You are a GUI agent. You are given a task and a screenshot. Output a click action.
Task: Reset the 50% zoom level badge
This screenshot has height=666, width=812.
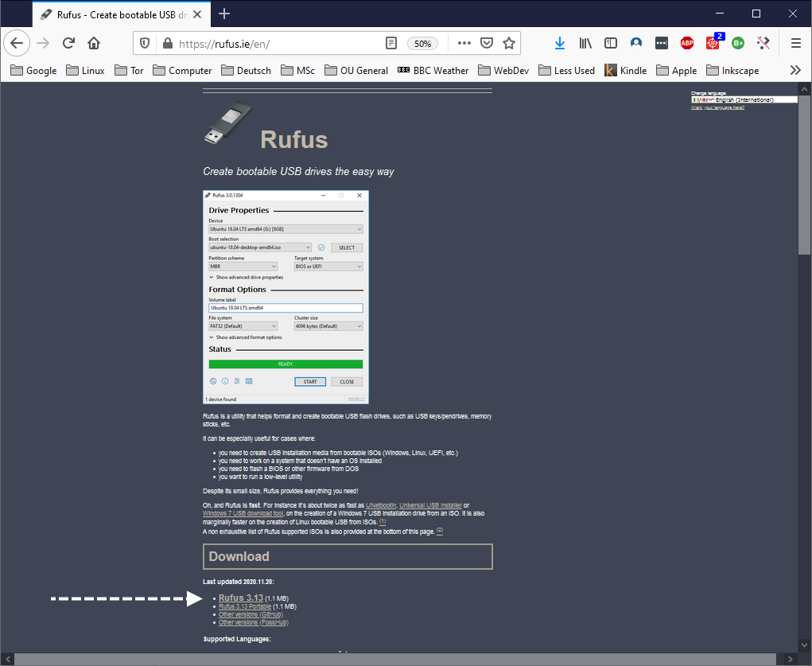[x=422, y=44]
